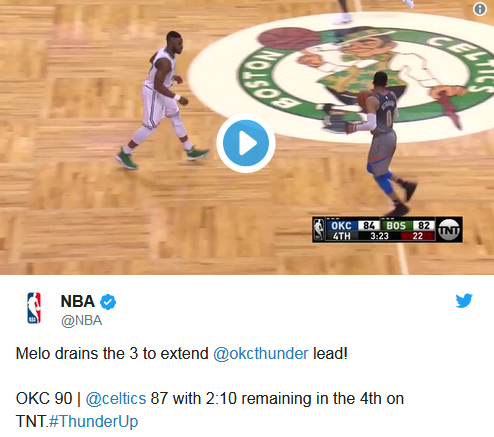The height and width of the screenshot is (437, 494).
Task: Open the @NBA handle link
Action: (81, 321)
